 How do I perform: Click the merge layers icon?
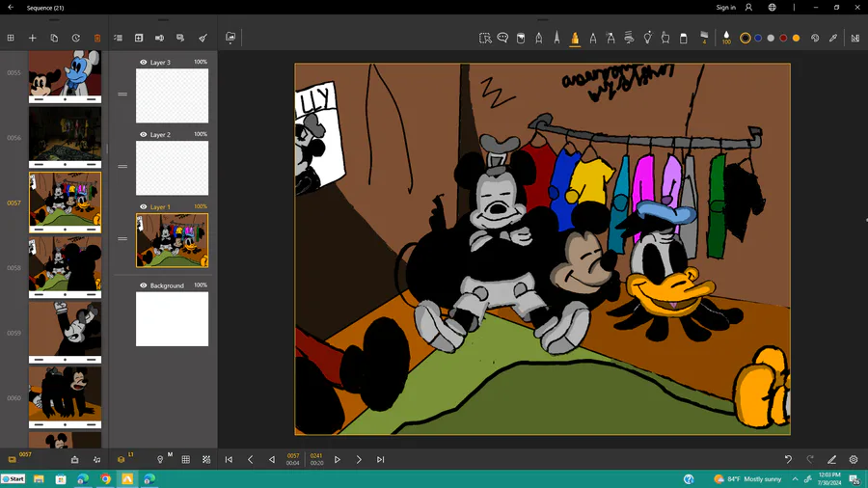click(159, 39)
